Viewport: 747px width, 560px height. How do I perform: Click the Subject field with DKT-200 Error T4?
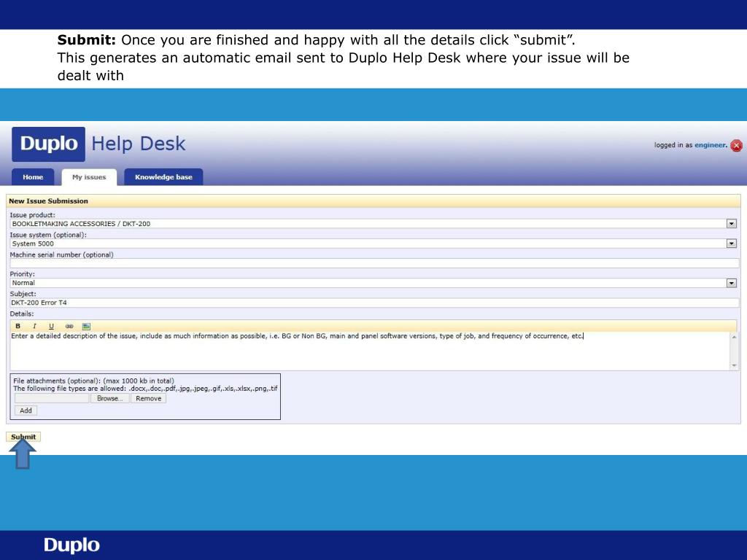[x=374, y=303]
